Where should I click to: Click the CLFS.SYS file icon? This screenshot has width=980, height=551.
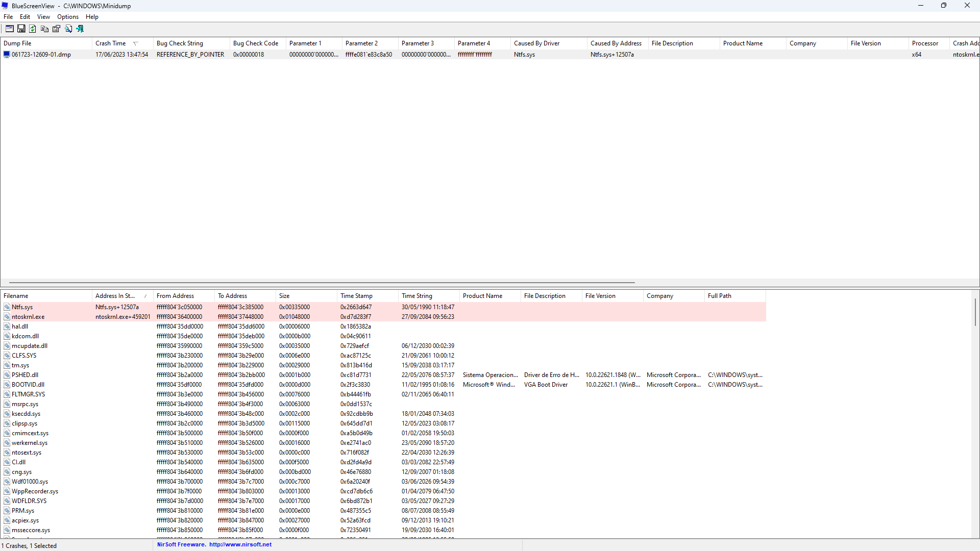click(7, 356)
